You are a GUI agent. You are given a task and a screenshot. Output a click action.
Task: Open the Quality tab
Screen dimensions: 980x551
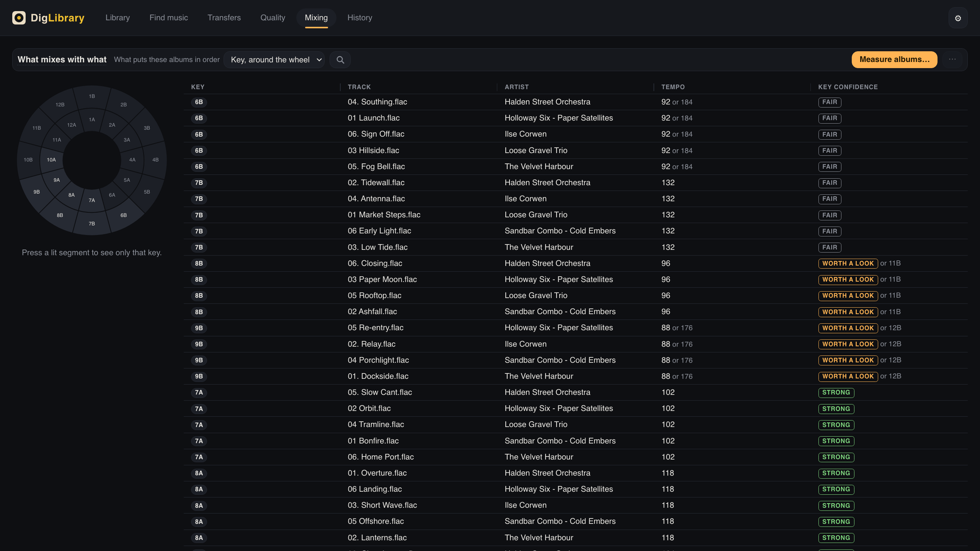[x=273, y=18]
